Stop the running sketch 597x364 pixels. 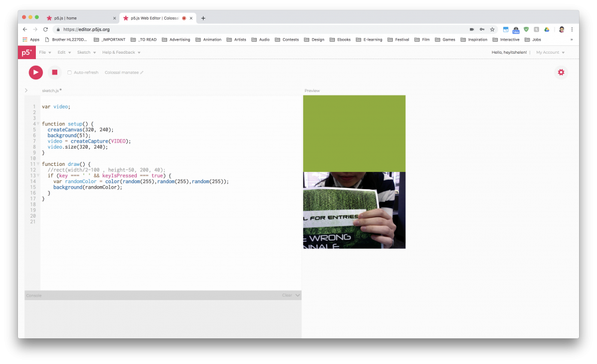[x=54, y=72]
